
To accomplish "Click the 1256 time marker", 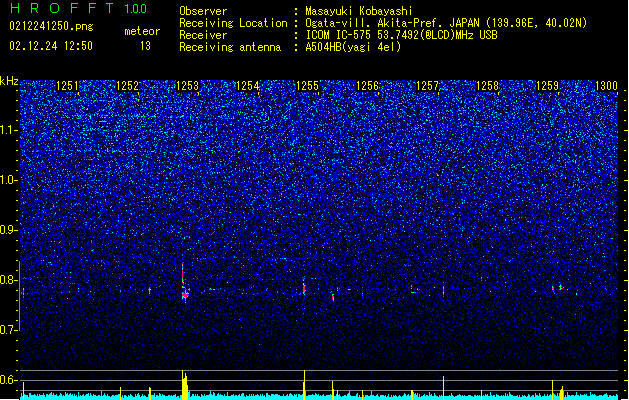I will pos(367,86).
